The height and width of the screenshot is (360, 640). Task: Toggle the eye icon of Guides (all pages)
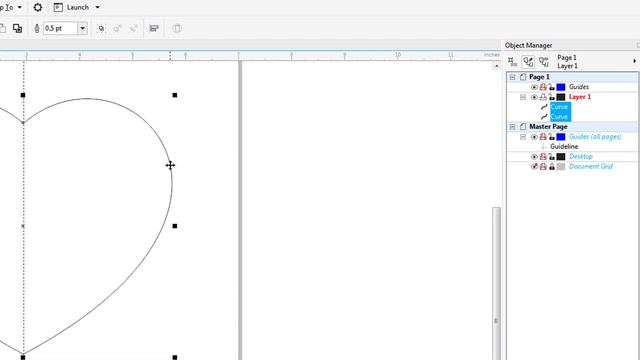click(534, 137)
